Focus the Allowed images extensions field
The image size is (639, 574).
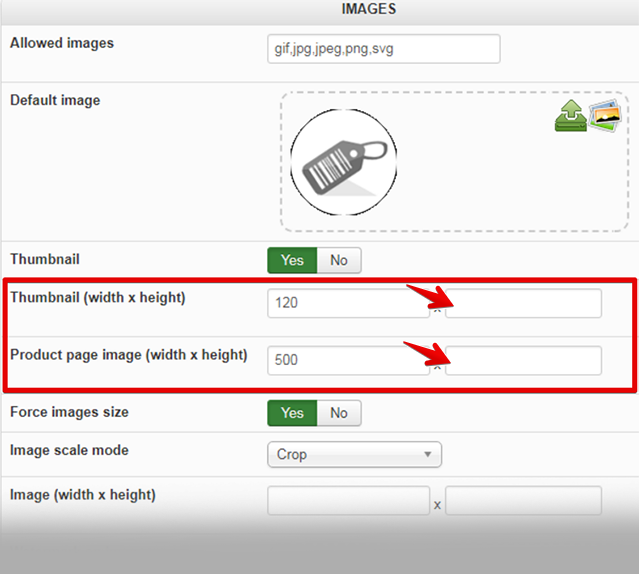point(384,49)
